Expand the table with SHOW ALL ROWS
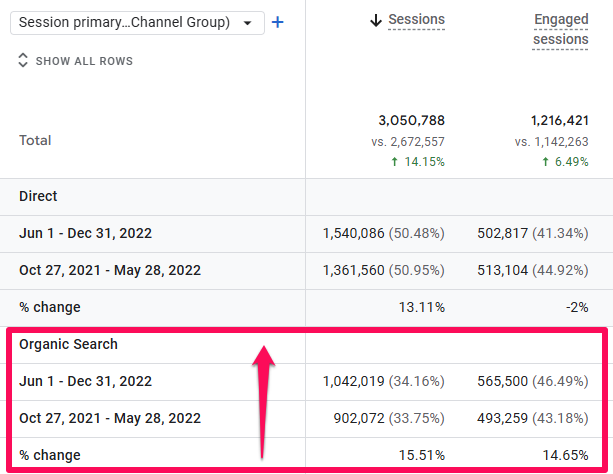Viewport: 613px width, 474px height. tap(84, 61)
